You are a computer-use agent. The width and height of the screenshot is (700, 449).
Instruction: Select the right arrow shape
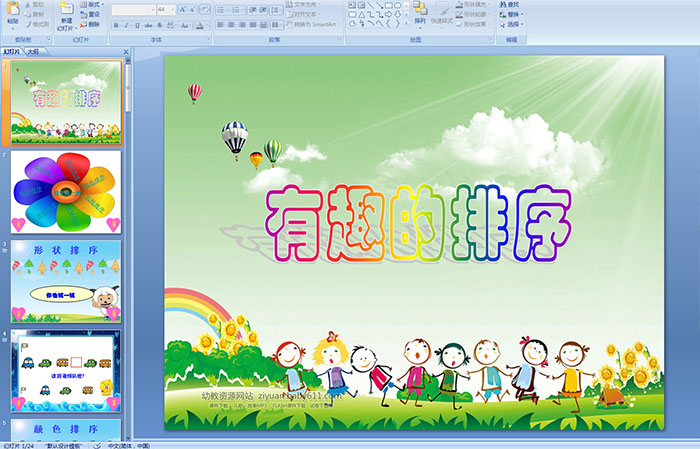click(388, 14)
